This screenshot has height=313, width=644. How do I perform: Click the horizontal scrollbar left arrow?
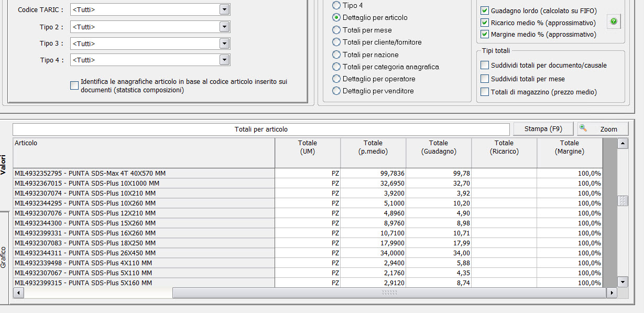[x=18, y=293]
